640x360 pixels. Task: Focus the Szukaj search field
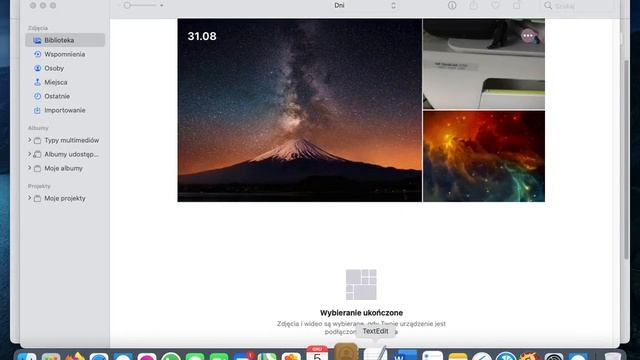pyautogui.click(x=577, y=6)
